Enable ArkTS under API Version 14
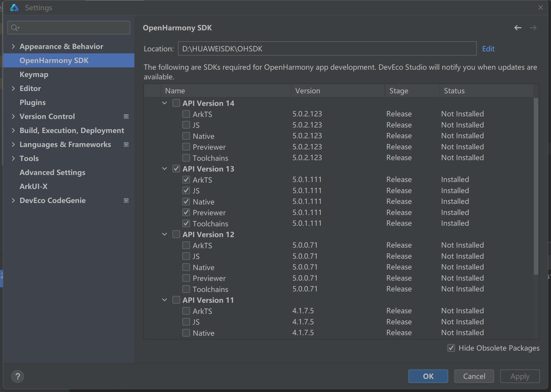Image resolution: width=551 pixels, height=392 pixels. pyautogui.click(x=186, y=114)
